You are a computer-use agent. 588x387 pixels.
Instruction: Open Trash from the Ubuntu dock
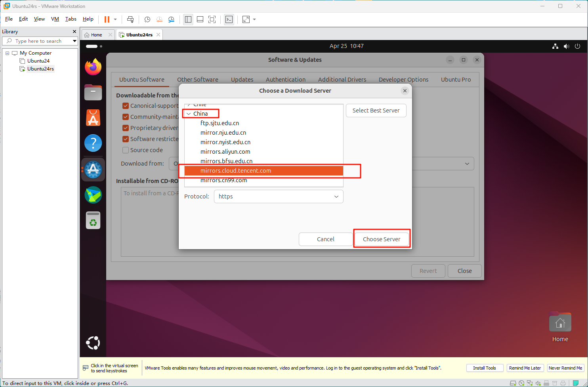pyautogui.click(x=93, y=220)
